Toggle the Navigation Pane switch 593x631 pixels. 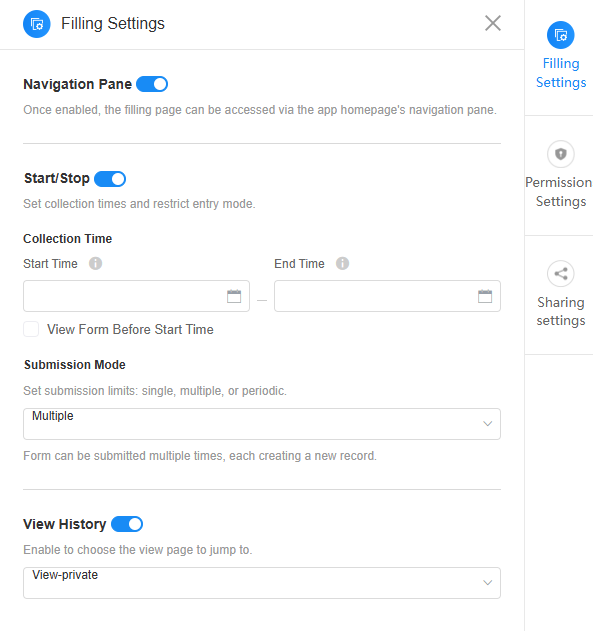coord(152,84)
